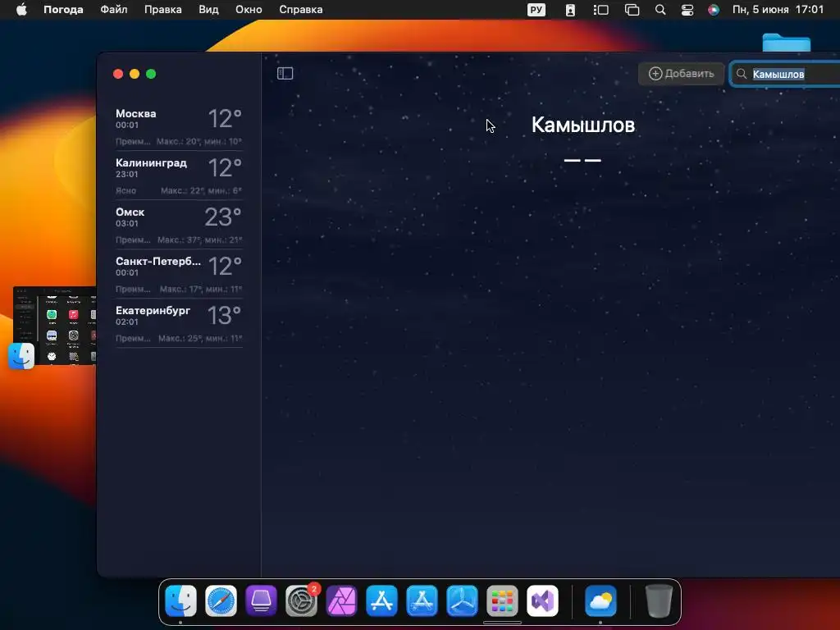840x630 pixels.
Task: Open the Правка menu
Action: coord(163,10)
